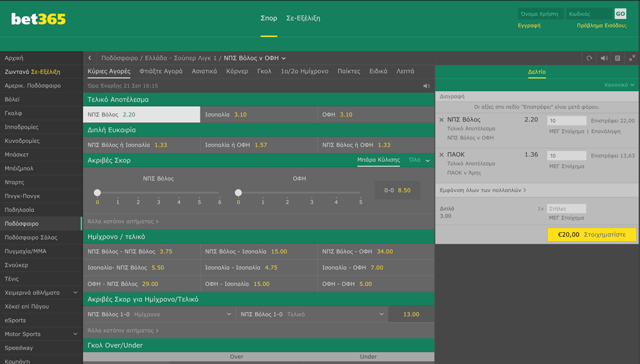Click the GO login button
This screenshot has height=364, width=640.
[620, 14]
